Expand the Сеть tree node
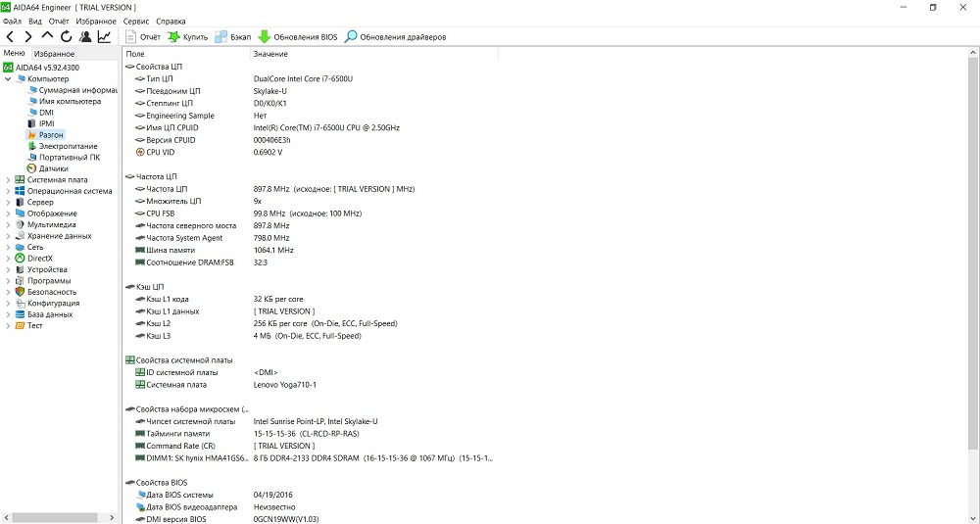This screenshot has height=524, width=980. pyautogui.click(x=8, y=248)
